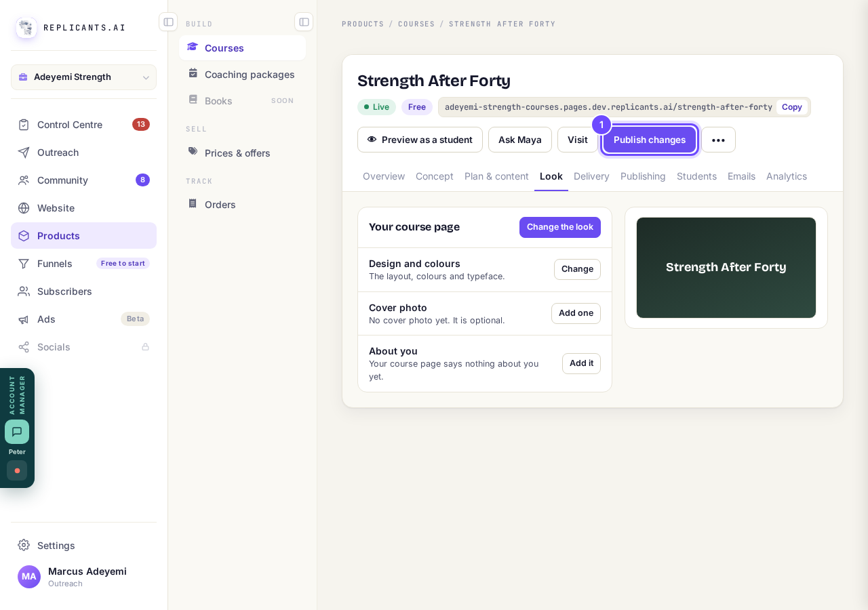
Task: Click the Ads megaphone icon
Action: (24, 319)
